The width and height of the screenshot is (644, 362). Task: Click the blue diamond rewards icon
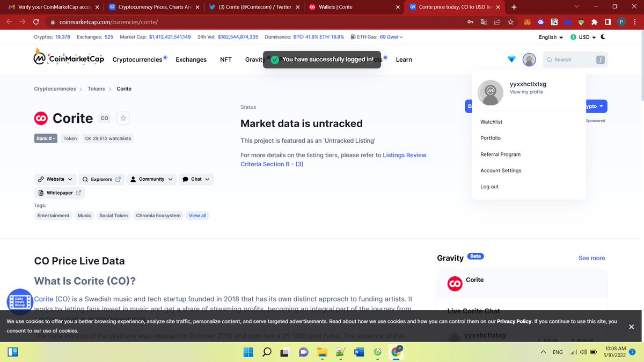[511, 60]
